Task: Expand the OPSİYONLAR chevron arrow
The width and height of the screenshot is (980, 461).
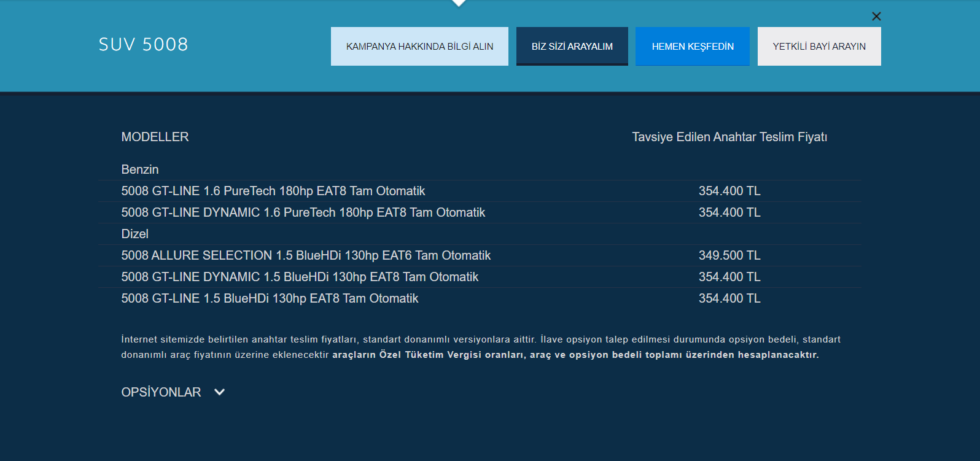Action: coord(219,392)
